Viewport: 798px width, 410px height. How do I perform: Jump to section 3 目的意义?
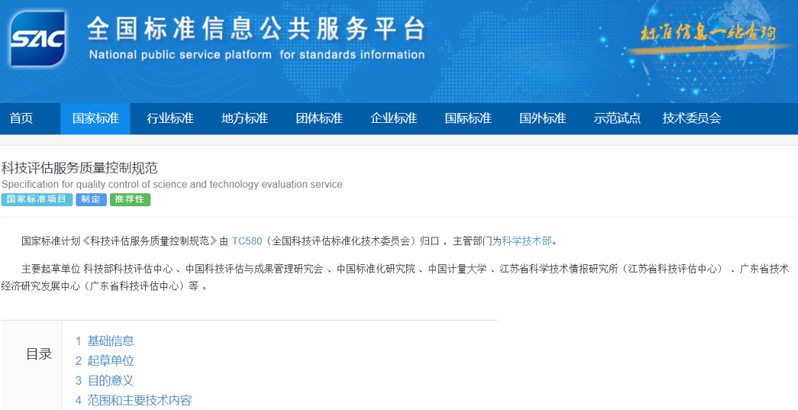click(105, 380)
